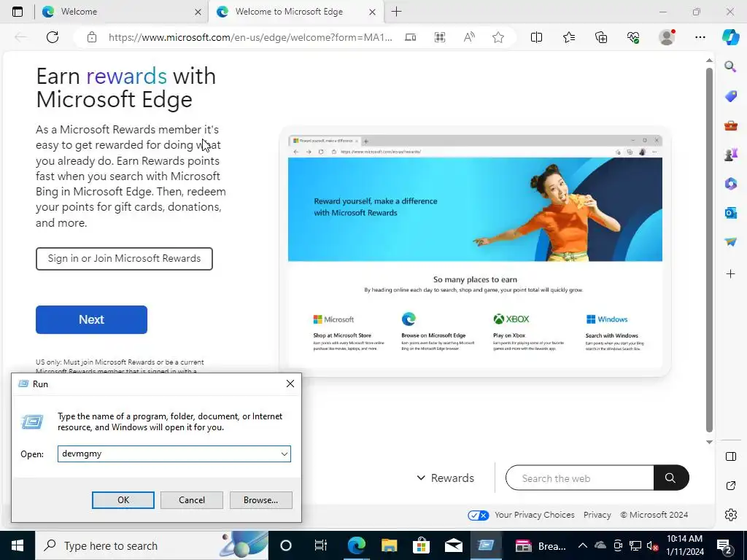This screenshot has width=747, height=560.
Task: Activate Read aloud icon
Action: (x=469, y=37)
